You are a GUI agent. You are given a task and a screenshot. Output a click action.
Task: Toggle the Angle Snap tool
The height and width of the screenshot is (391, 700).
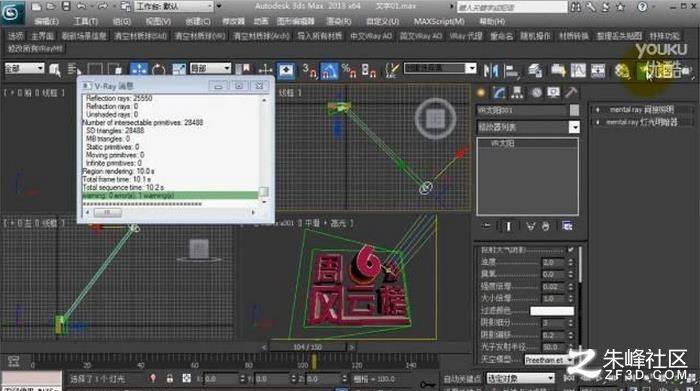tap(329, 70)
